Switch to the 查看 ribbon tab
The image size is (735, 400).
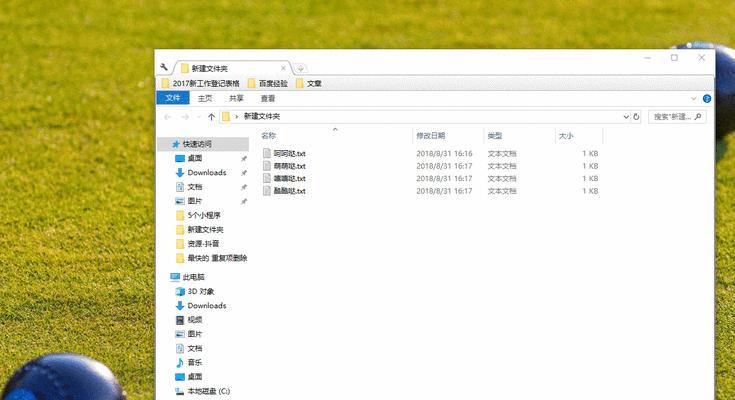pos(268,98)
